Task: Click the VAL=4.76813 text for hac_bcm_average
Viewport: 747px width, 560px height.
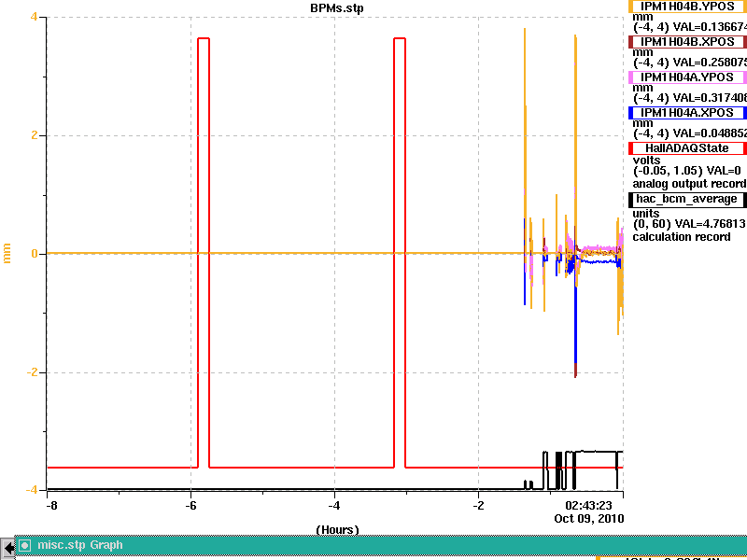Action: [x=707, y=224]
